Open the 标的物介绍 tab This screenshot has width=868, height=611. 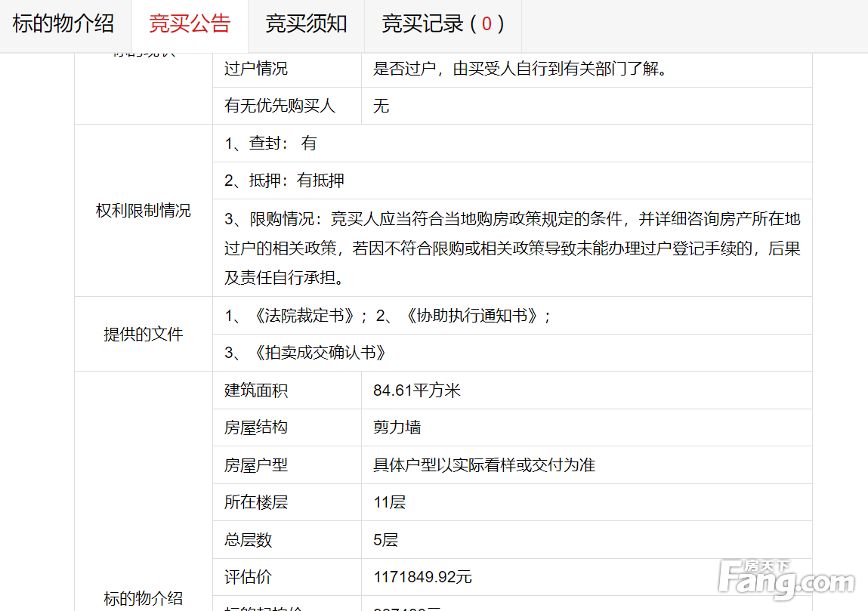(x=63, y=24)
